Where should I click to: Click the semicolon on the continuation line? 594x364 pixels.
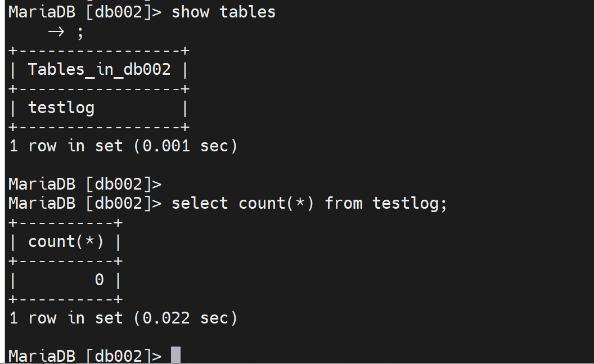[80, 32]
